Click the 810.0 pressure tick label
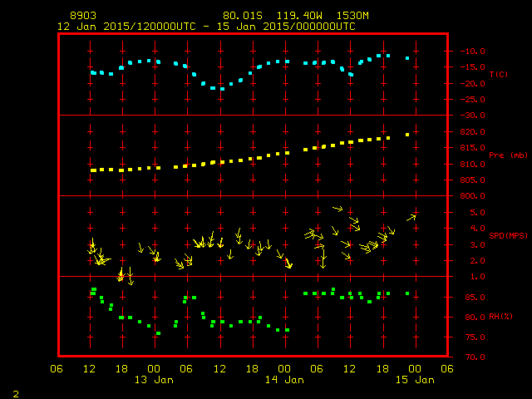Image resolution: width=532 pixels, height=399 pixels. (x=472, y=165)
